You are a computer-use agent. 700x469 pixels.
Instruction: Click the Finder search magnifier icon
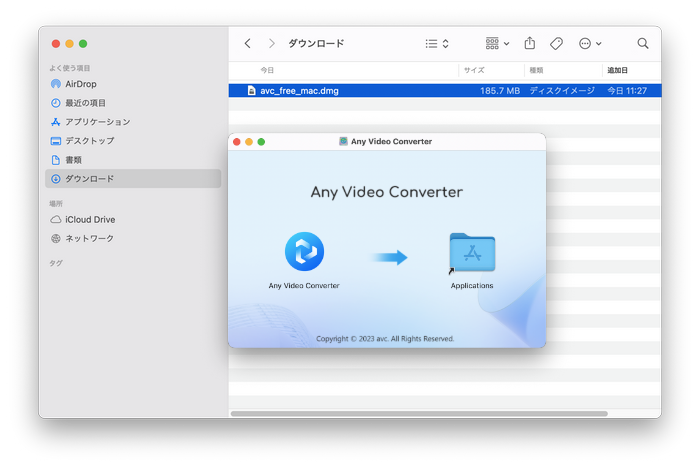643,43
